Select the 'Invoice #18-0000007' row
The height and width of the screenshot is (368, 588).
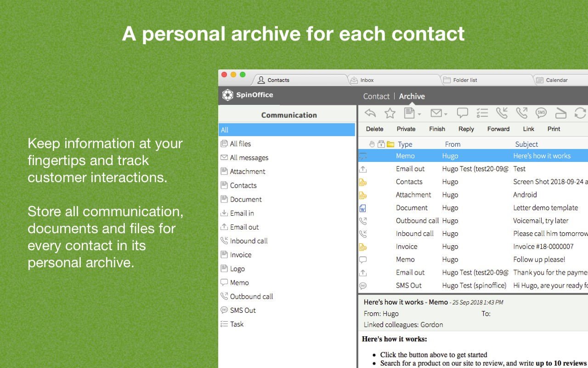point(473,246)
